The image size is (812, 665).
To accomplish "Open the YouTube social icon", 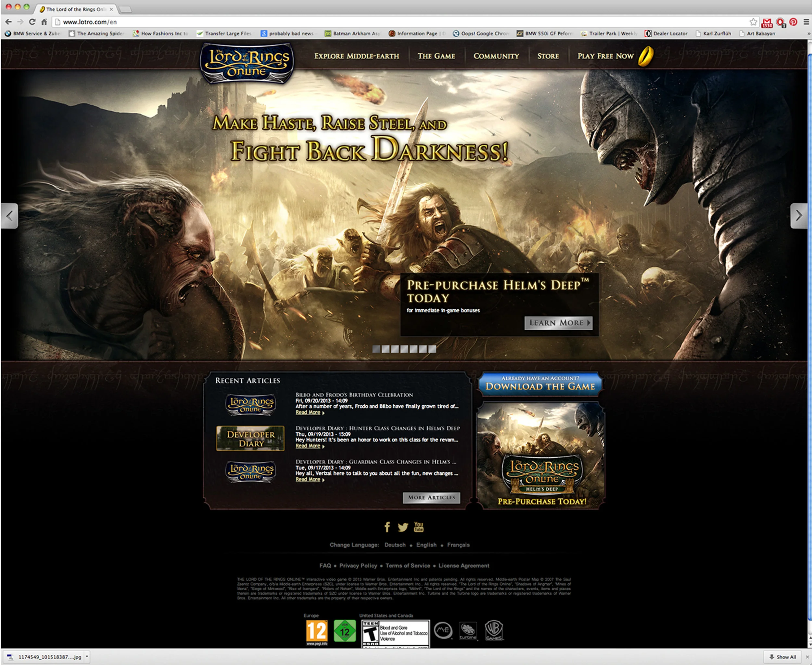I will pos(418,527).
